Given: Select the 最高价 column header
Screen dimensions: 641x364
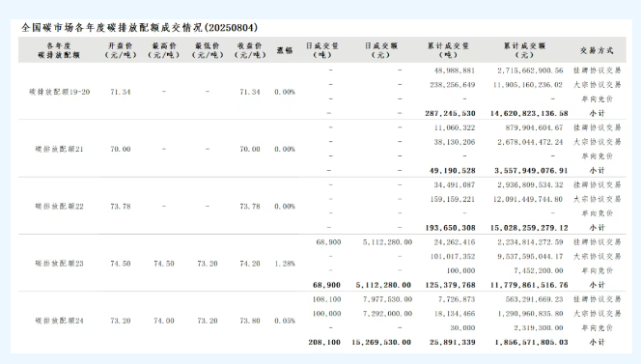Looking at the screenshot, I should point(163,50).
